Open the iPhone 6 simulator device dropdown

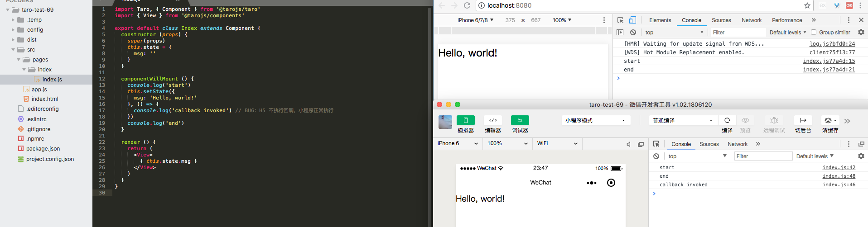click(458, 143)
